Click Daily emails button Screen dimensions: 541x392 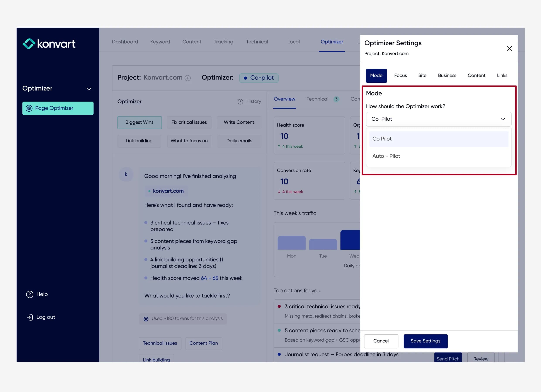click(x=239, y=141)
